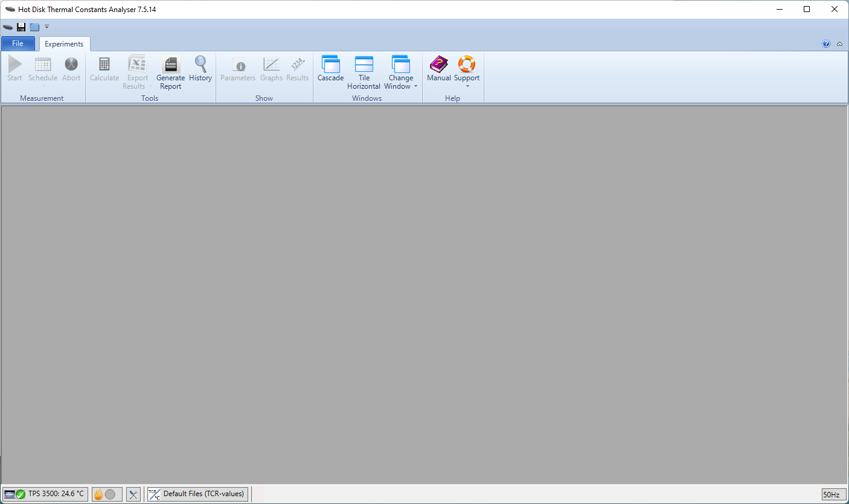Click the flame heating status icon
849x504 pixels.
[98, 494]
